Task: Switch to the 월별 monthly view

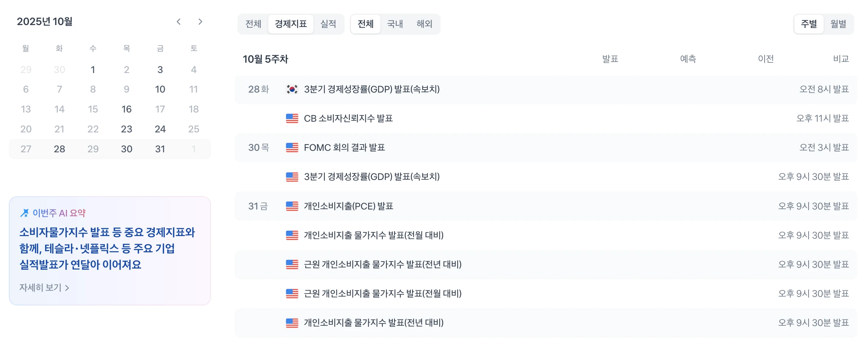Action: pos(838,24)
